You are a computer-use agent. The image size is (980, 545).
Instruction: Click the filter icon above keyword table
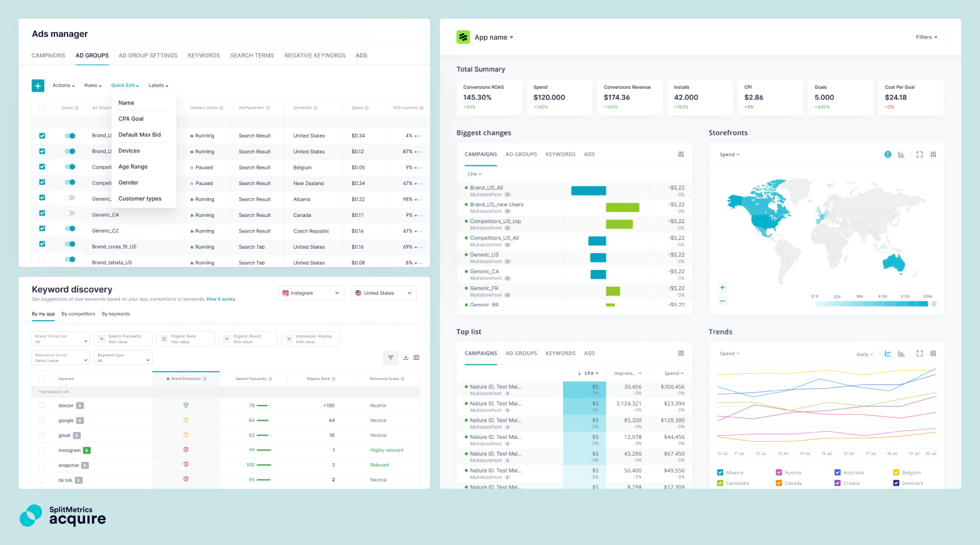[x=391, y=358]
